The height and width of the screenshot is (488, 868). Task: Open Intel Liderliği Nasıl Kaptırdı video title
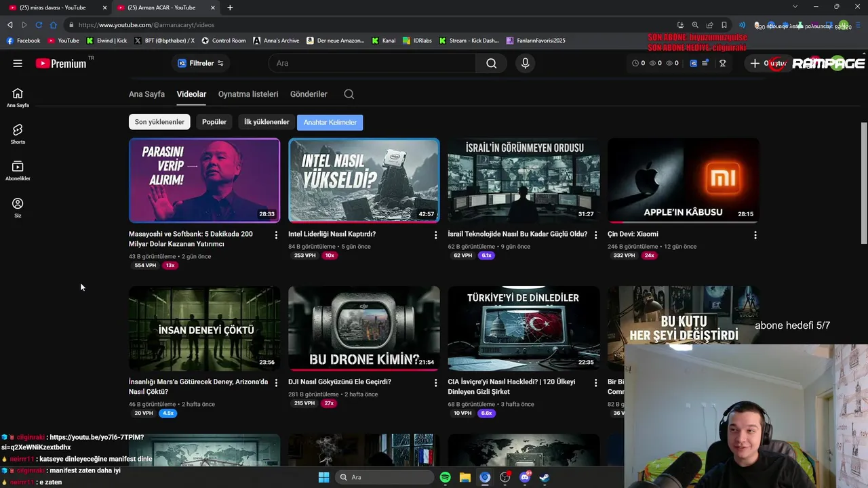click(x=332, y=234)
